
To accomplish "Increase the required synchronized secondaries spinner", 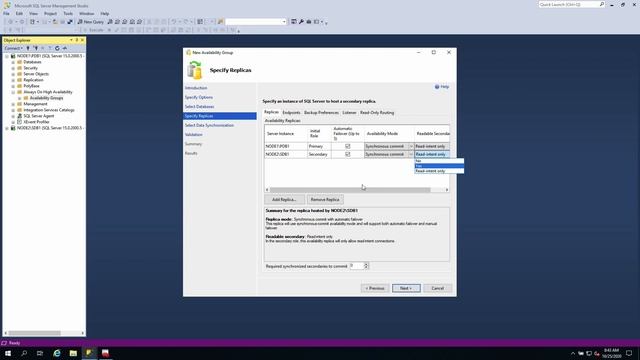I will pos(366,264).
